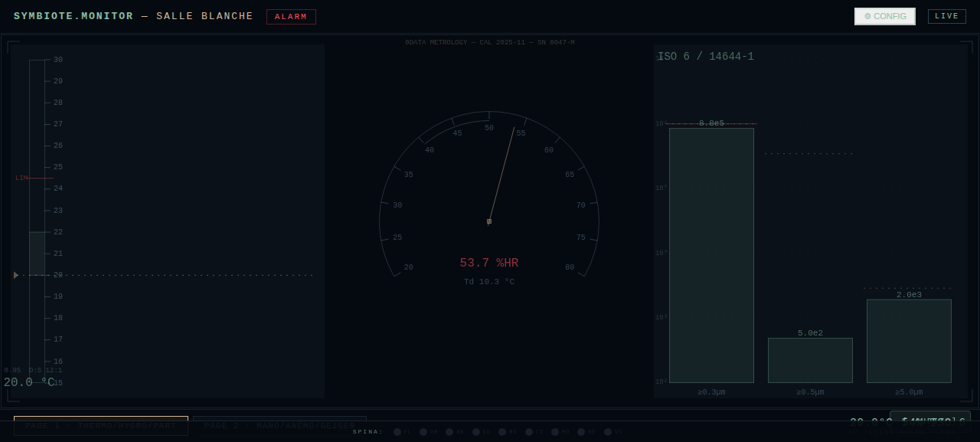Click the SPINA DB status dot
The image size is (980, 442).
click(x=423, y=432)
